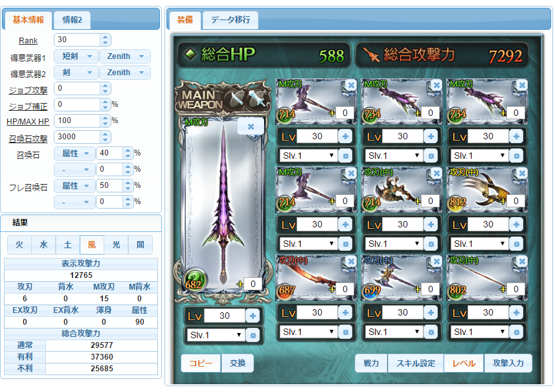Select the 風 element result tab
Viewport: 555px width, 392px height.
[x=92, y=245]
